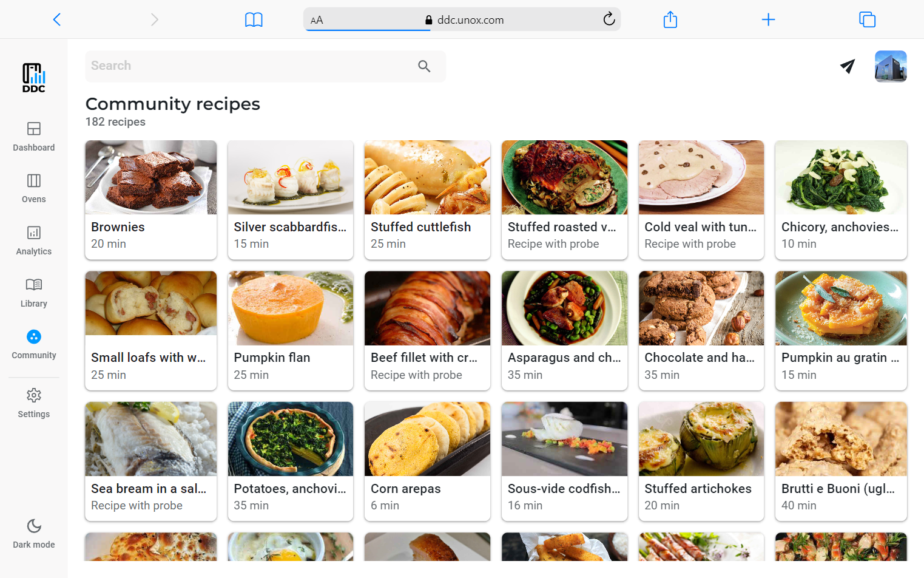Image resolution: width=924 pixels, height=578 pixels.
Task: Open the Safari tab overview
Action: pos(867,19)
